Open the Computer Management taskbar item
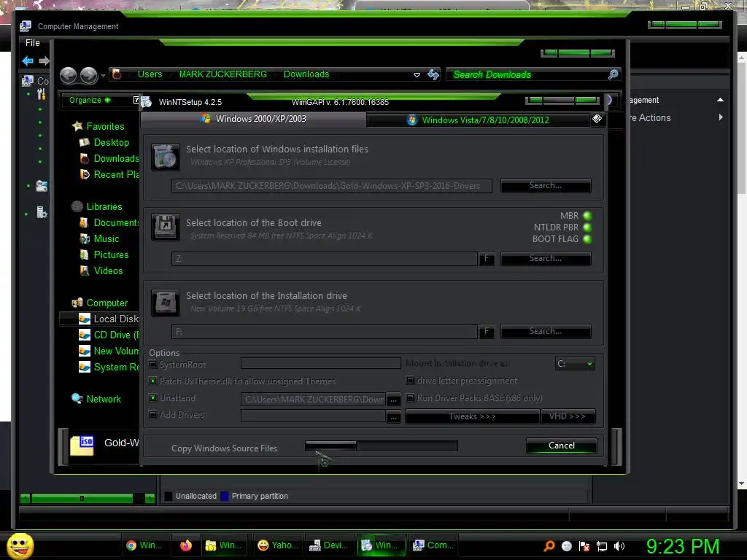 click(x=433, y=545)
